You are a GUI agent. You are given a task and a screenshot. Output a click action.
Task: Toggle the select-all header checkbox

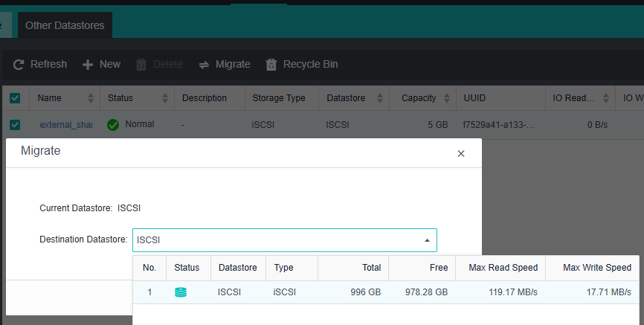(15, 98)
